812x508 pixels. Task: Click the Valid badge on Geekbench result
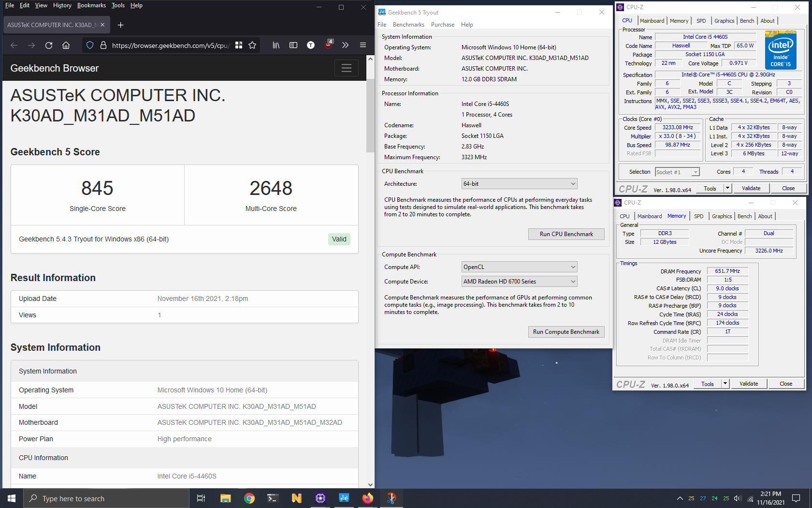coord(339,239)
